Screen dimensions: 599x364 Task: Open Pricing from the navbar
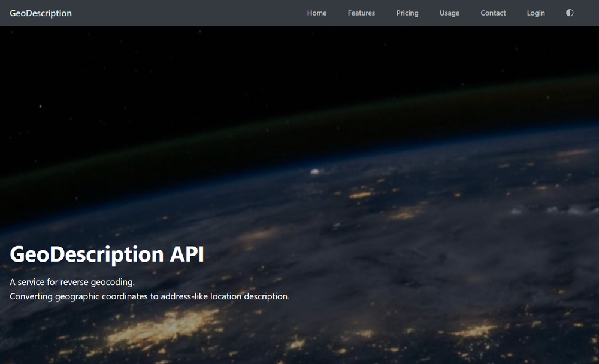pyautogui.click(x=407, y=13)
